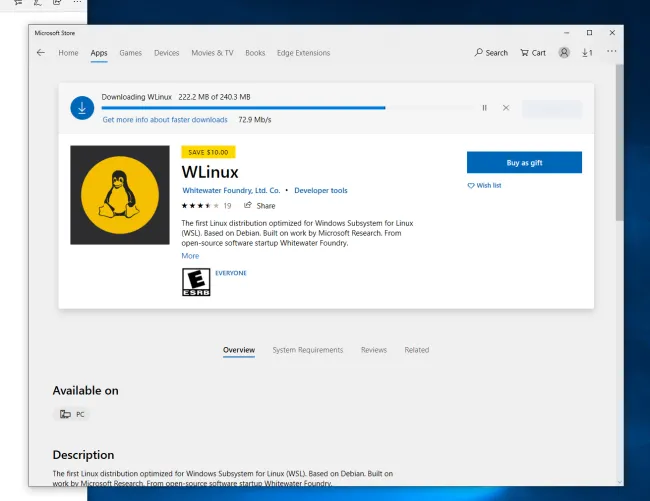Open the Developer tools category link
The image size is (650, 501).
click(x=321, y=191)
